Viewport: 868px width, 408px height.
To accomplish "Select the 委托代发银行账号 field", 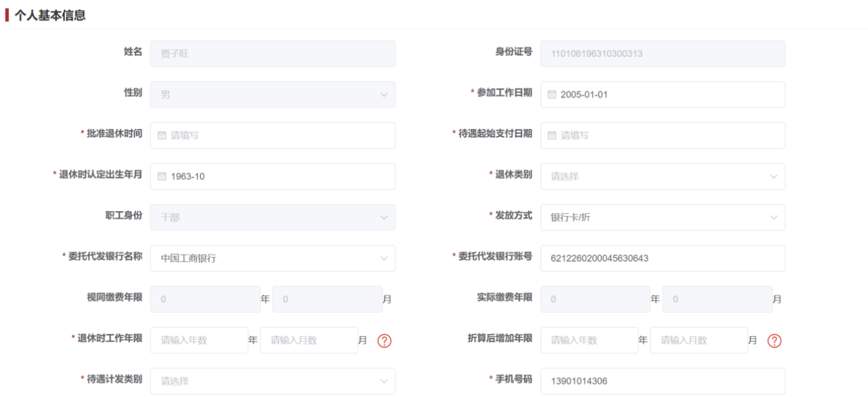I will (663, 258).
